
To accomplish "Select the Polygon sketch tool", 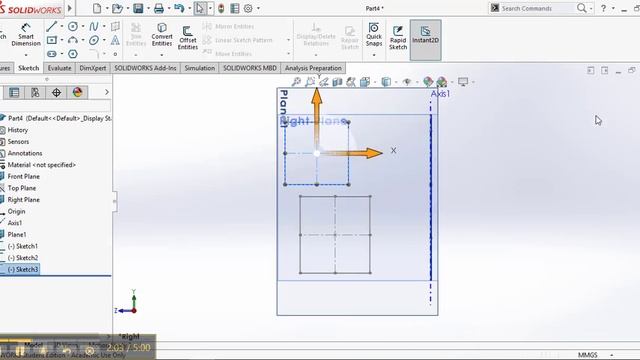I will click(73, 53).
